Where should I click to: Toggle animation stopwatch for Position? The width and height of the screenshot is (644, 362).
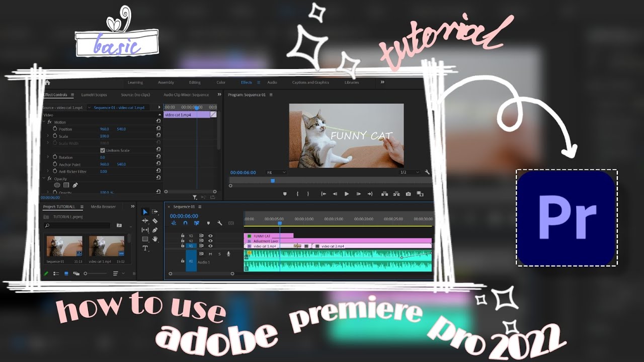pos(55,129)
